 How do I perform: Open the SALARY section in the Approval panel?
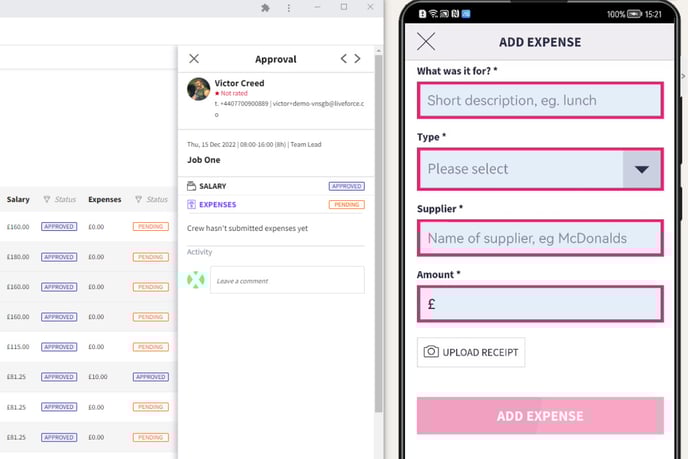(212, 186)
